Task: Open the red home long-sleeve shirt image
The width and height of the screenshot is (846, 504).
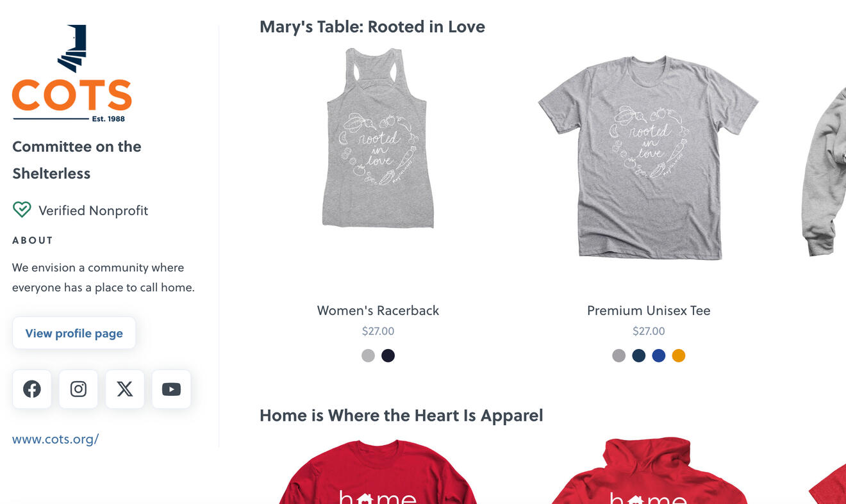Action: tap(377, 474)
